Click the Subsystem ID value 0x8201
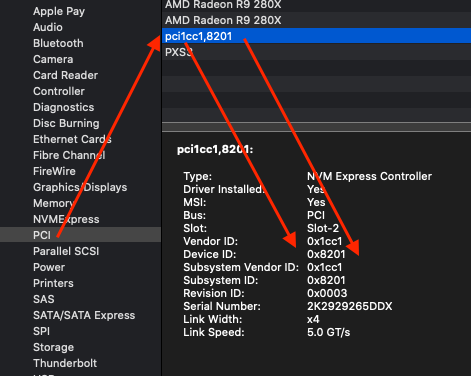471x376 pixels. point(326,280)
